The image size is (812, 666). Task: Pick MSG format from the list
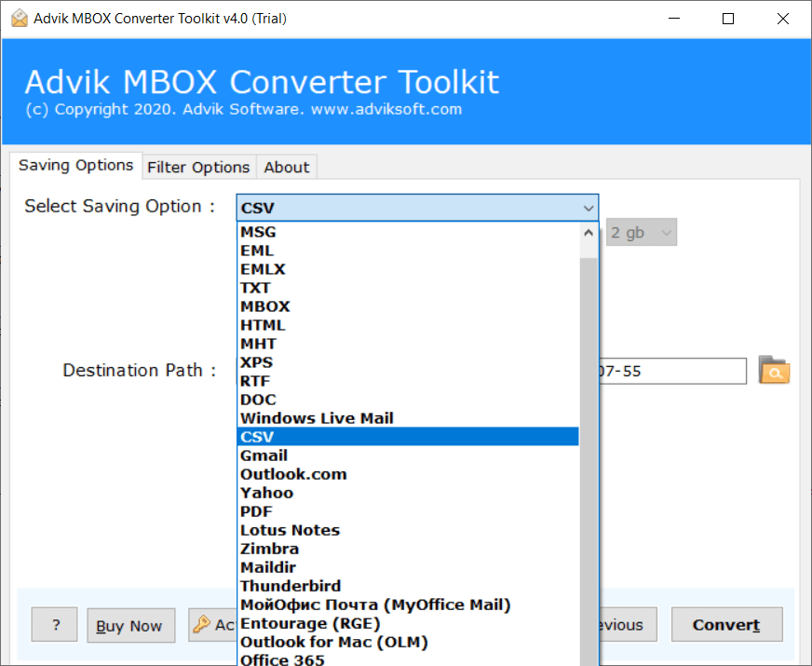coord(258,232)
